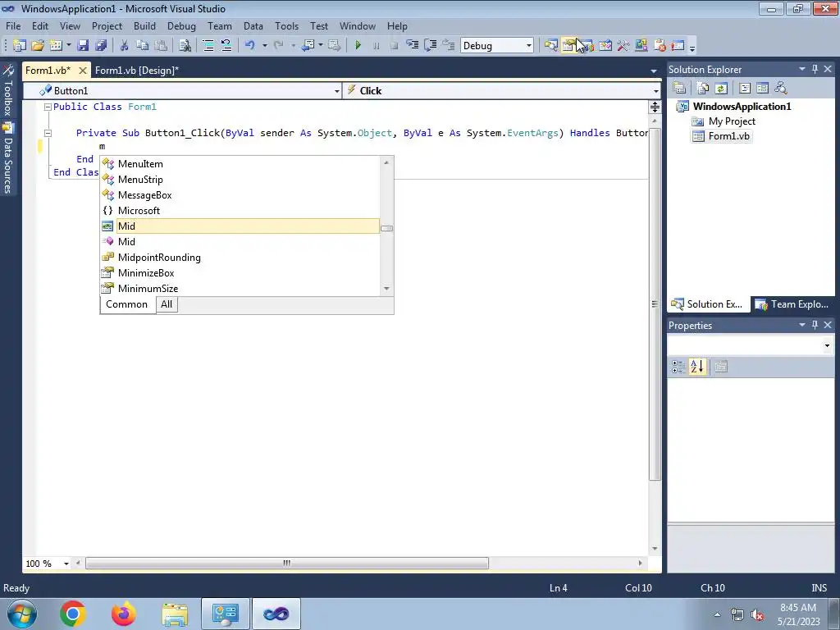The image size is (840, 630).
Task: Open the Debug configuration dropdown
Action: 529,46
